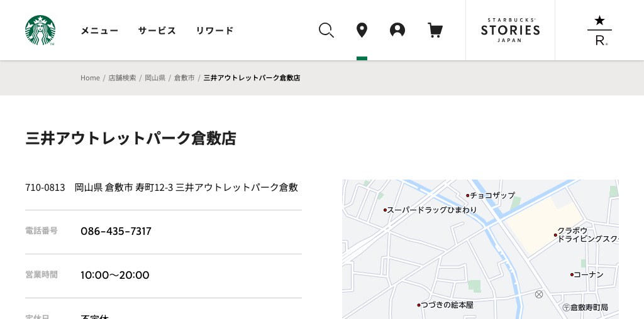Go to Home in breadcrumb
The width and height of the screenshot is (644, 319).
click(90, 78)
